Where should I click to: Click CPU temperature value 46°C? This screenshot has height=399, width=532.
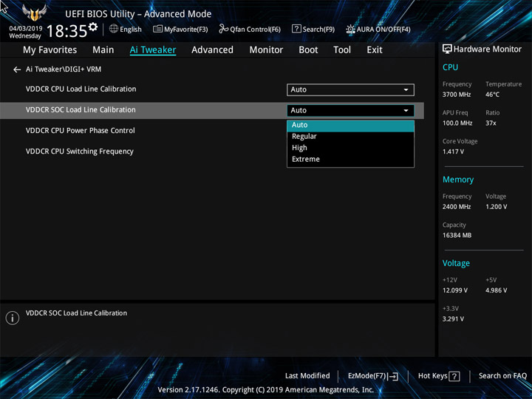pos(492,95)
